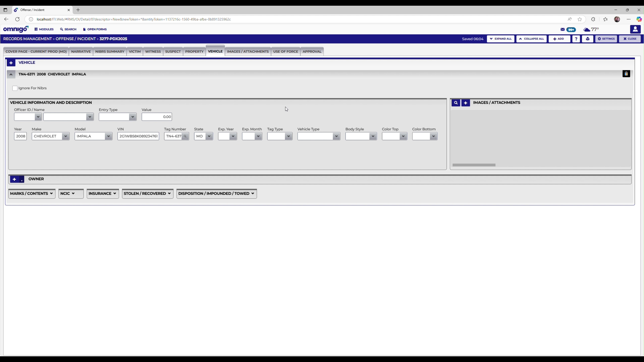Open the State dropdown showing MO
Screen dimensions: 644x362
coord(209,136)
